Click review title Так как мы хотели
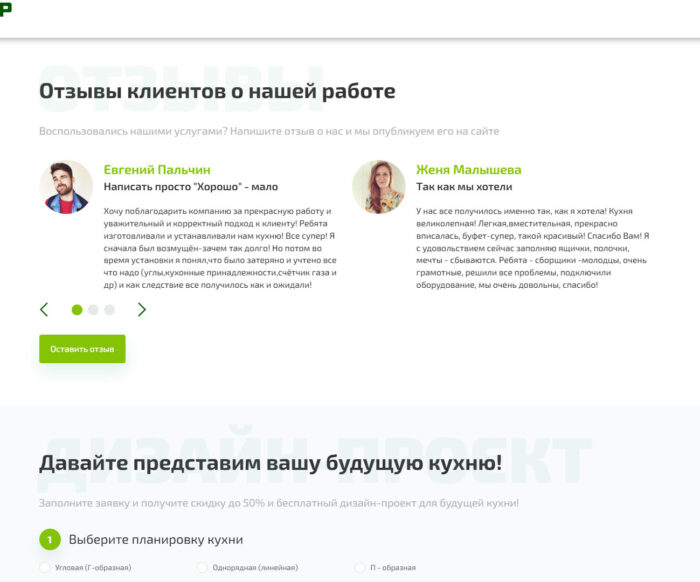The image size is (700, 582). tap(464, 187)
